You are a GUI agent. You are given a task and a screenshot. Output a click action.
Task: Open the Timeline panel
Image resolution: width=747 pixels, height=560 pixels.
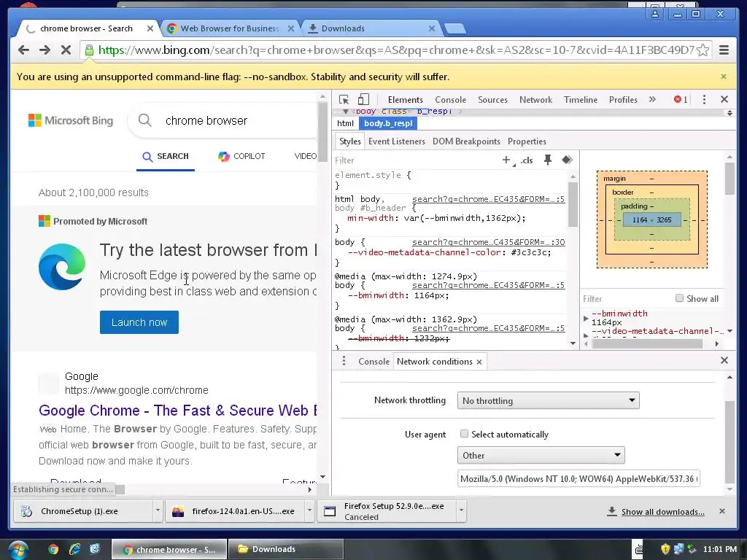[580, 99]
